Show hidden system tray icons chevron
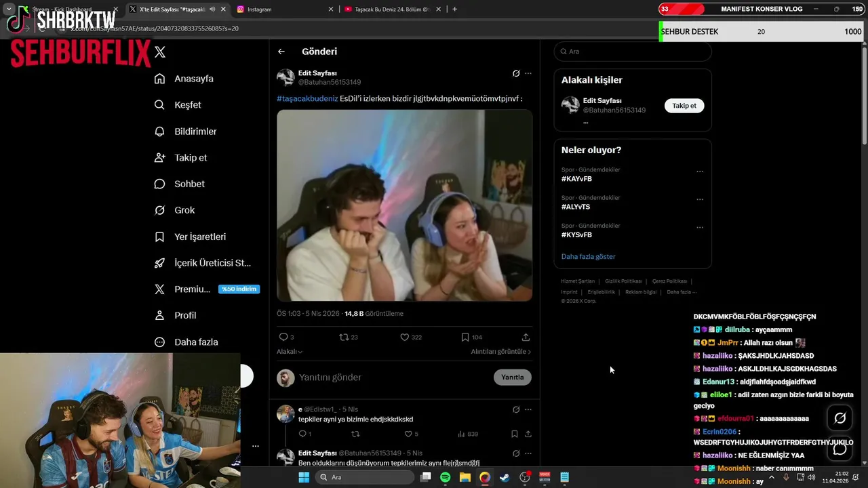868x488 pixels. tap(771, 477)
